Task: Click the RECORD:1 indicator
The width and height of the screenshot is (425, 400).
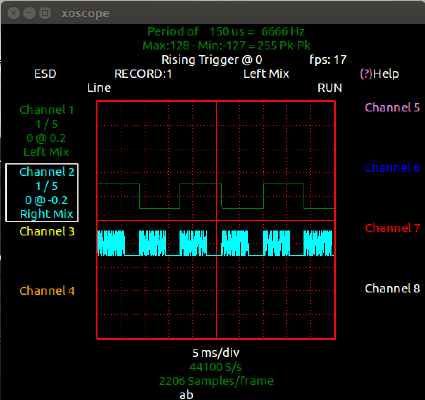Action: [143, 74]
